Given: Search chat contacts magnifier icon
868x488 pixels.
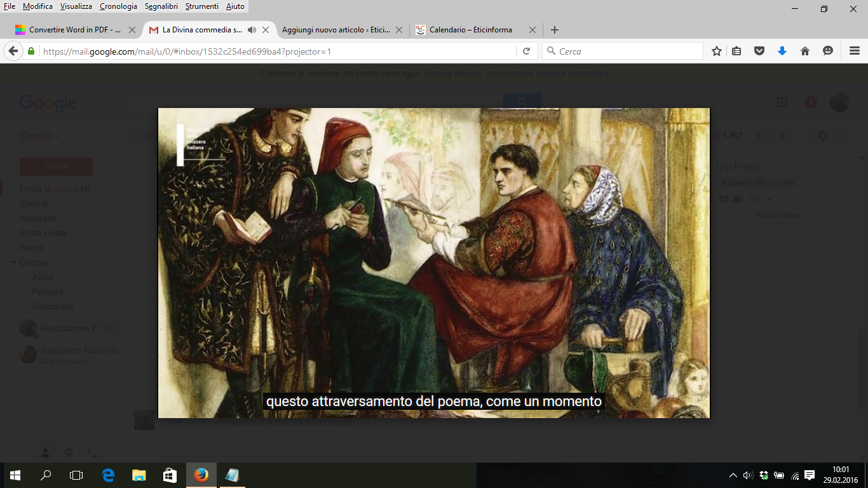Looking at the screenshot, I should [x=109, y=329].
